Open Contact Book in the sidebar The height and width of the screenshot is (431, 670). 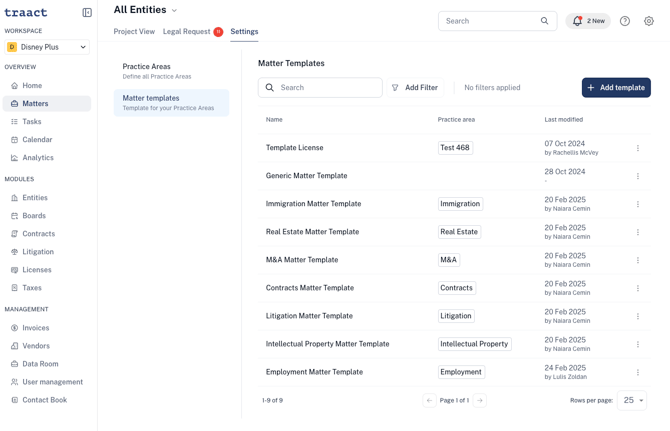pyautogui.click(x=47, y=400)
